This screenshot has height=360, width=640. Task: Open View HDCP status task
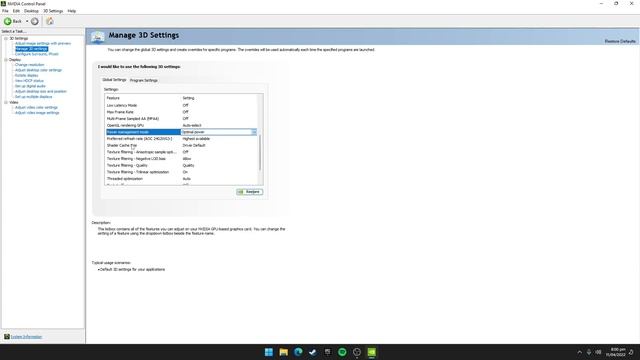(29, 81)
